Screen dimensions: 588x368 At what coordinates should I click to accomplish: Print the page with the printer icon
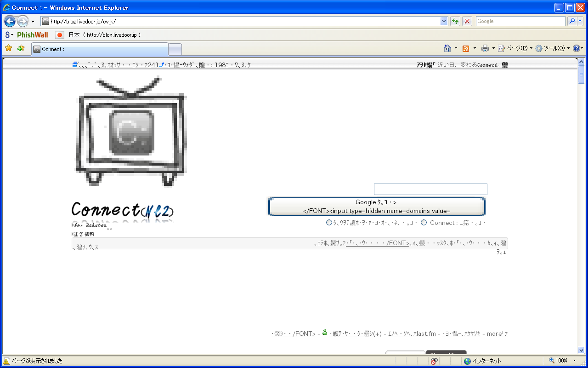(x=485, y=48)
